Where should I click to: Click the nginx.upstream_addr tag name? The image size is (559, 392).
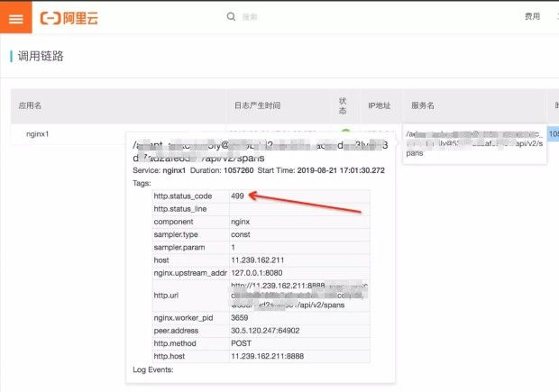190,273
